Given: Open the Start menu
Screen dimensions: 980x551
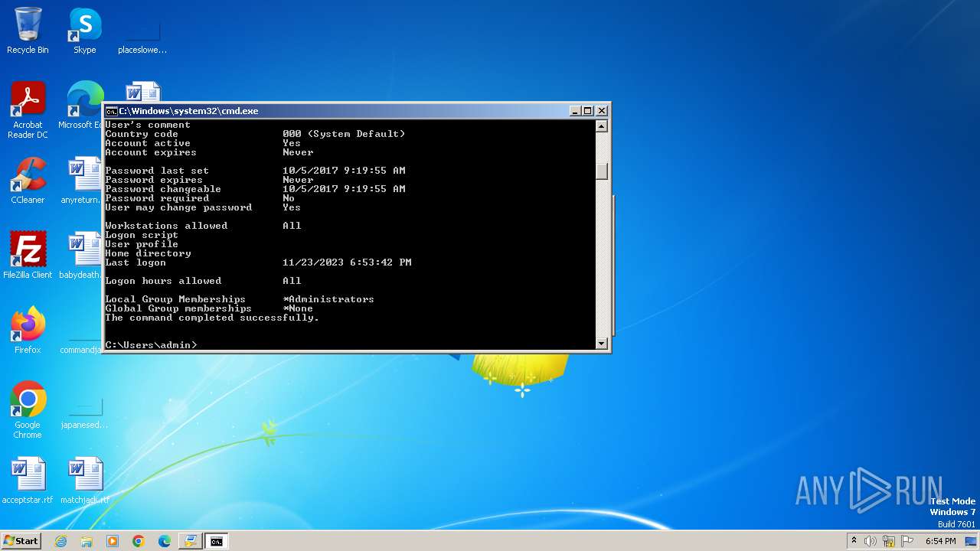Looking at the screenshot, I should tap(21, 541).
